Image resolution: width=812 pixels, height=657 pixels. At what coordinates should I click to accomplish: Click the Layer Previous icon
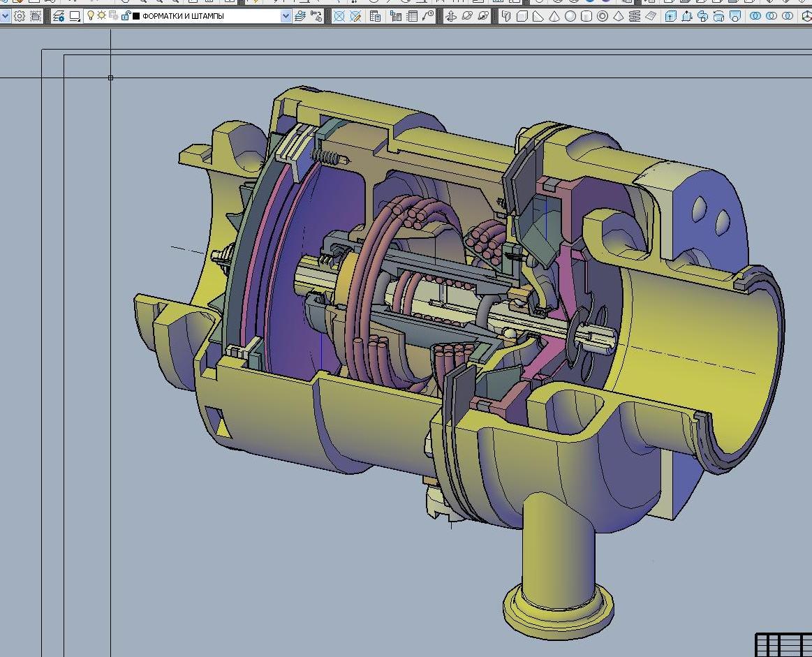click(x=316, y=16)
